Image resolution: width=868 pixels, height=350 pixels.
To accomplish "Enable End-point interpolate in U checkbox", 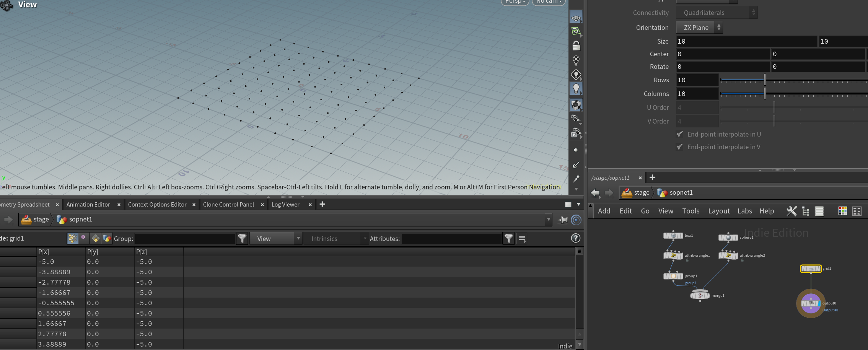I will coord(680,134).
